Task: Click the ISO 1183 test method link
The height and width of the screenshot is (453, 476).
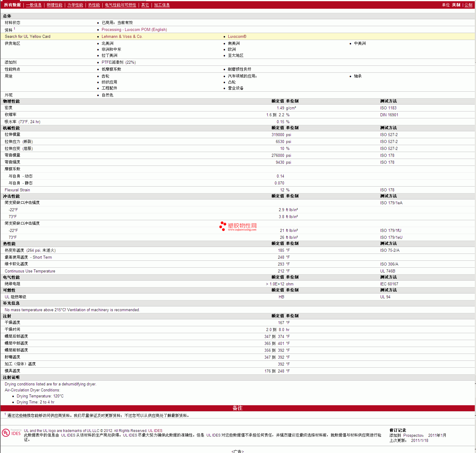Action: coord(388,108)
